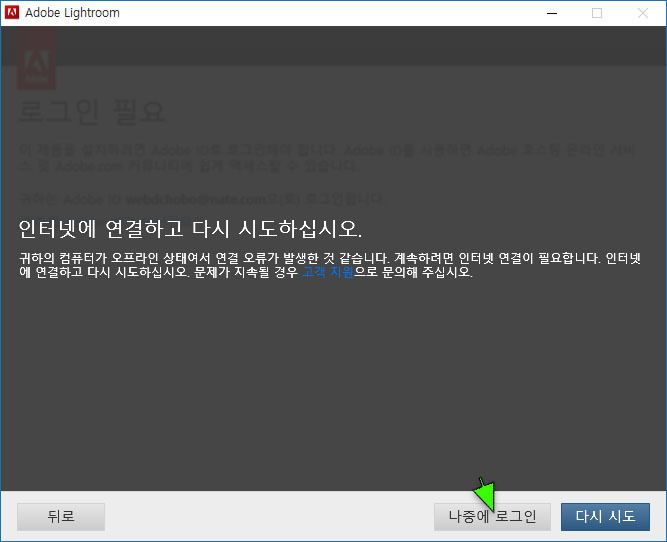Select the 인터넷에 연결하고 다시 시도하십시오 heading
This screenshot has width=667, height=542.
click(190, 229)
